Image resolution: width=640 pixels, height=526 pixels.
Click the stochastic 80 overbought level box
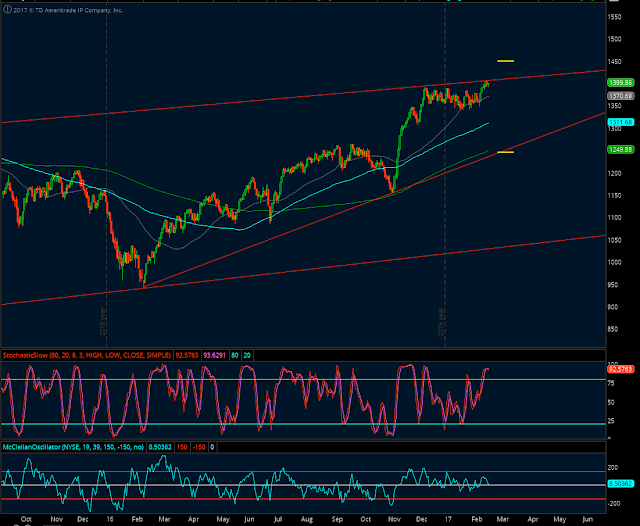(235, 355)
